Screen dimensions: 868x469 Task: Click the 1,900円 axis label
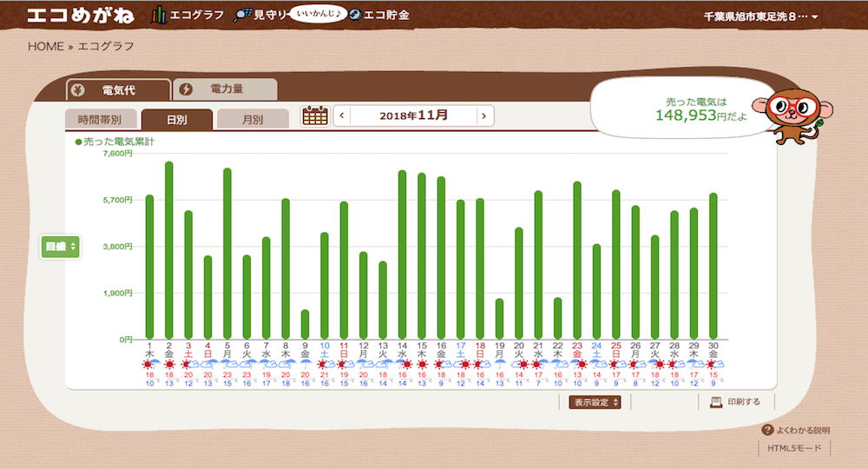(x=117, y=293)
